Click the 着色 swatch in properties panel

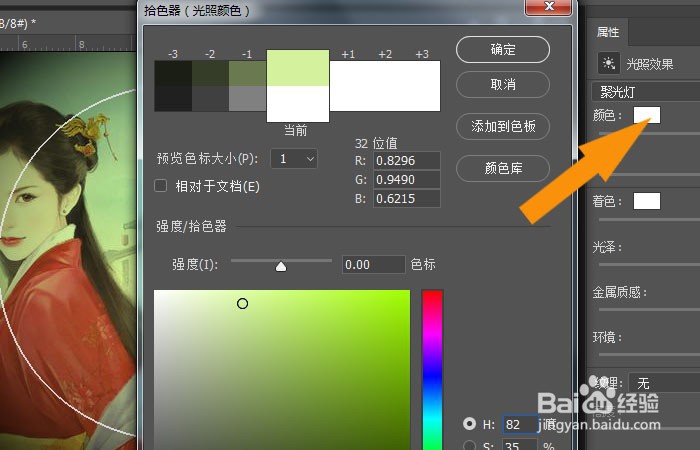[646, 201]
